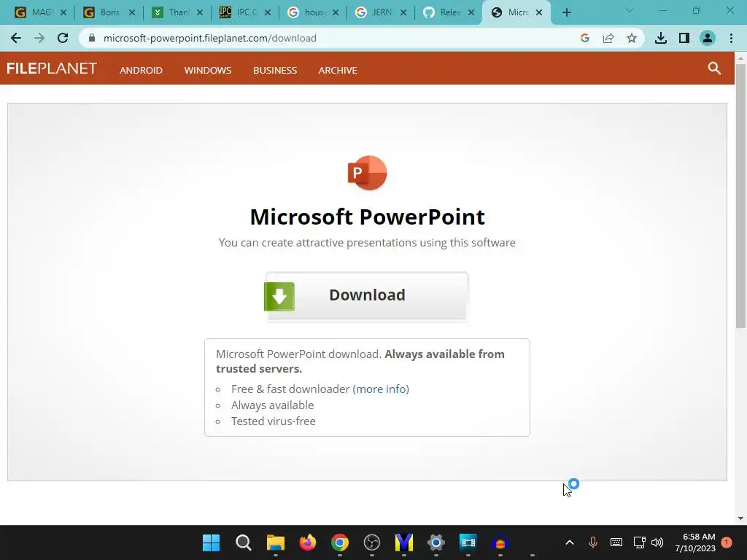Close the Boris tab
Screen dimensions: 747x560
132,12
